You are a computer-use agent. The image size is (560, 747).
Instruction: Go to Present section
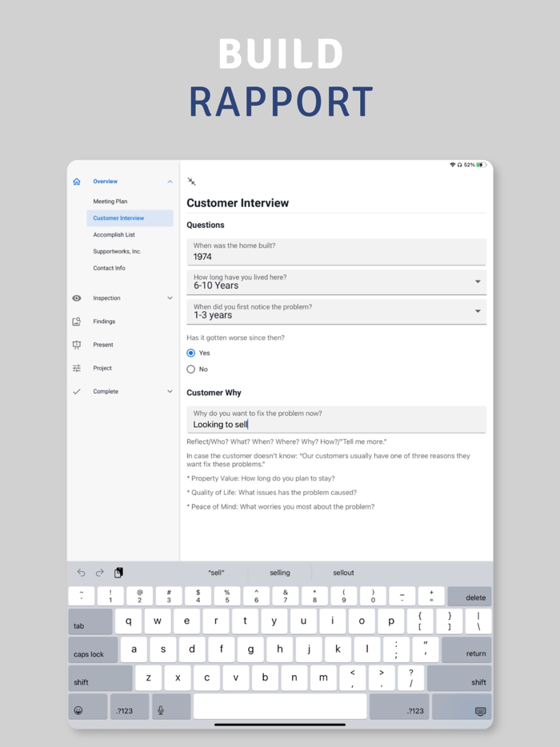point(103,345)
